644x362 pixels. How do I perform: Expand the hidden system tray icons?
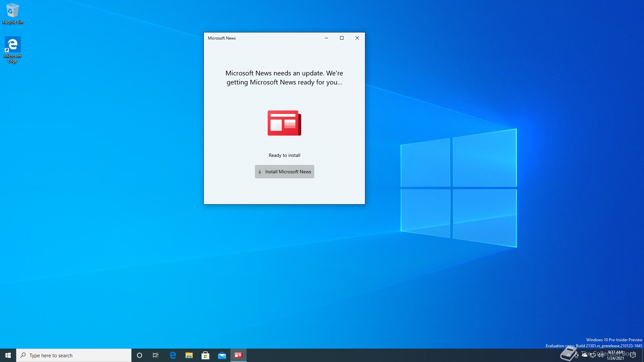(x=569, y=355)
